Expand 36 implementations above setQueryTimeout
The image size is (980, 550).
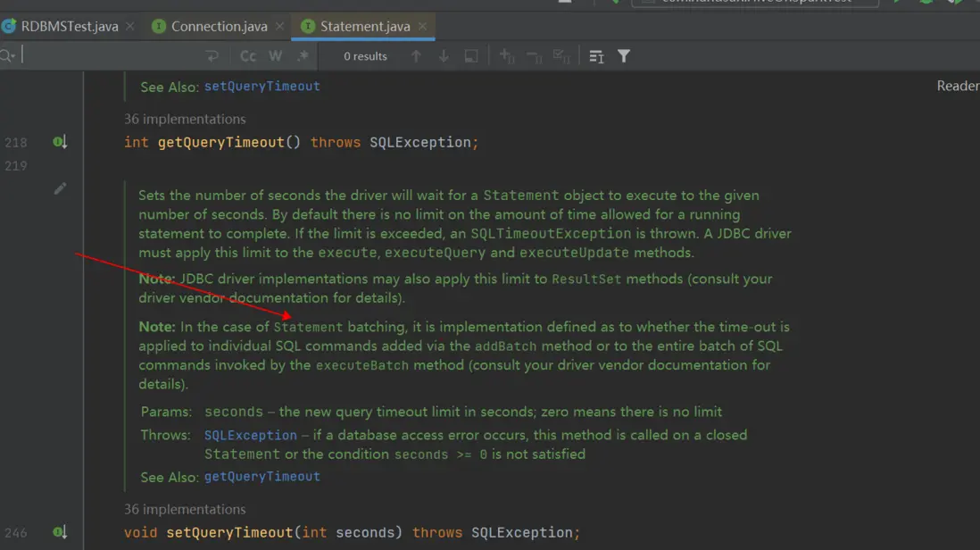tap(185, 509)
